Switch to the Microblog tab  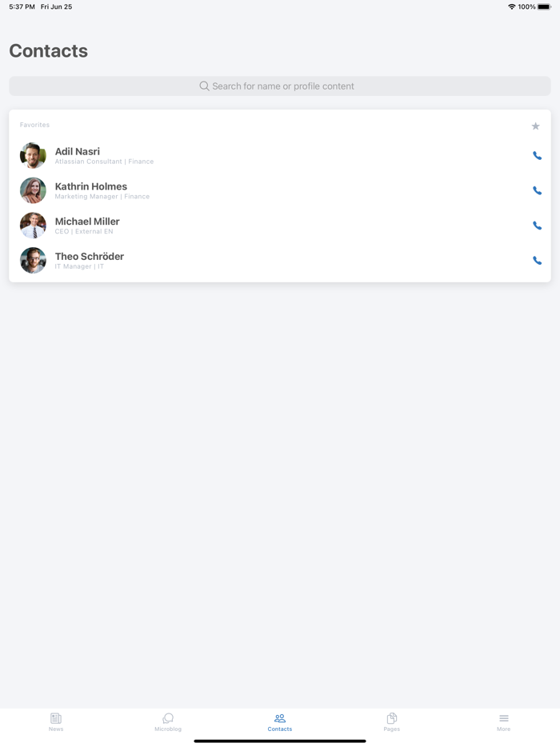pos(168,721)
